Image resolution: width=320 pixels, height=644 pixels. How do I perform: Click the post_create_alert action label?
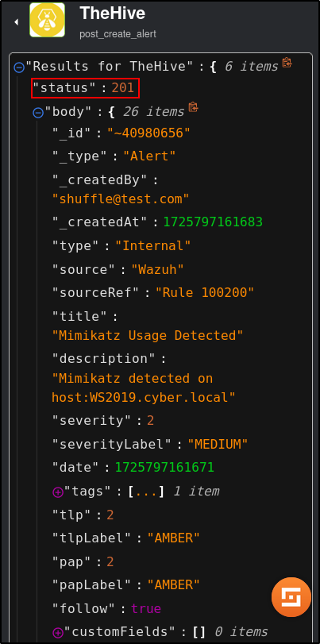coord(118,33)
